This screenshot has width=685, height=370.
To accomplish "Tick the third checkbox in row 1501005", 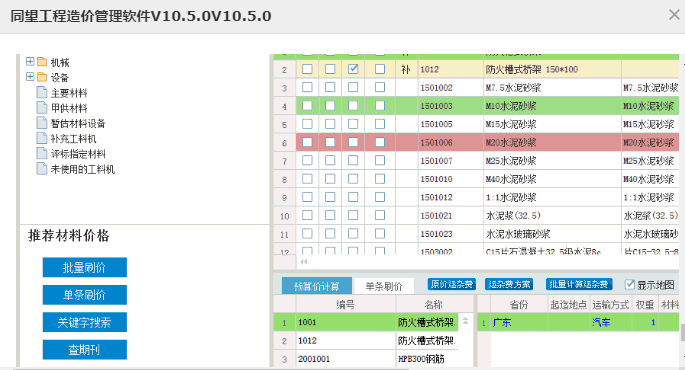I will pyautogui.click(x=353, y=124).
